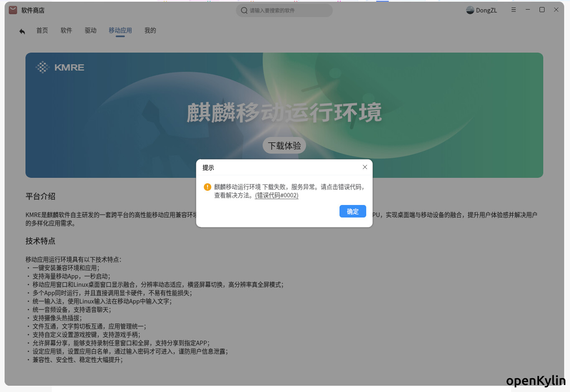Click the DongZL user avatar
This screenshot has height=392, width=570.
click(x=470, y=10)
